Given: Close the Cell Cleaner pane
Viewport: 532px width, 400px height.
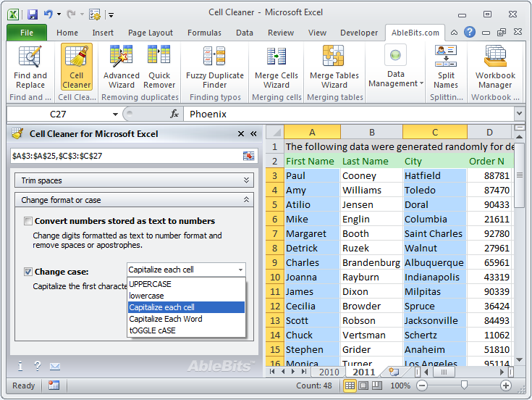Looking at the screenshot, I should point(241,134).
